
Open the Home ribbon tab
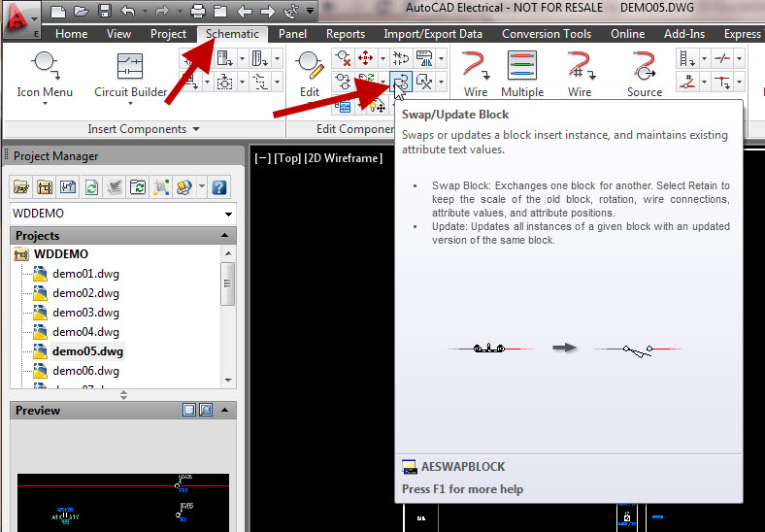[x=71, y=34]
